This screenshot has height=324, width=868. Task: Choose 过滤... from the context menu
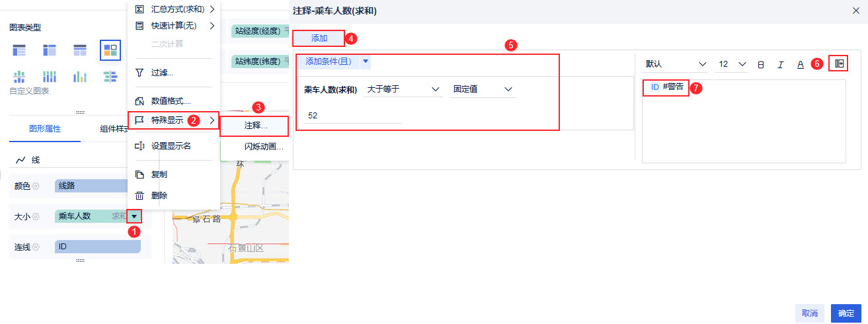pyautogui.click(x=174, y=73)
